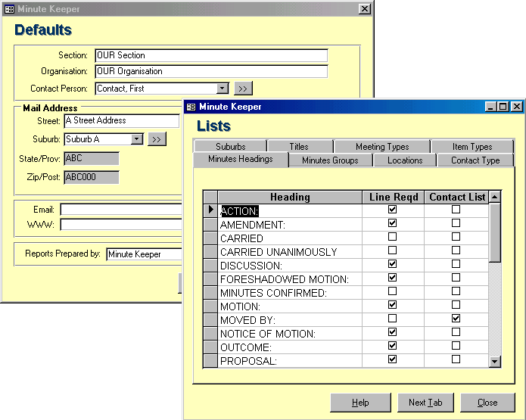Click the >> button next to Contact Person

point(243,89)
